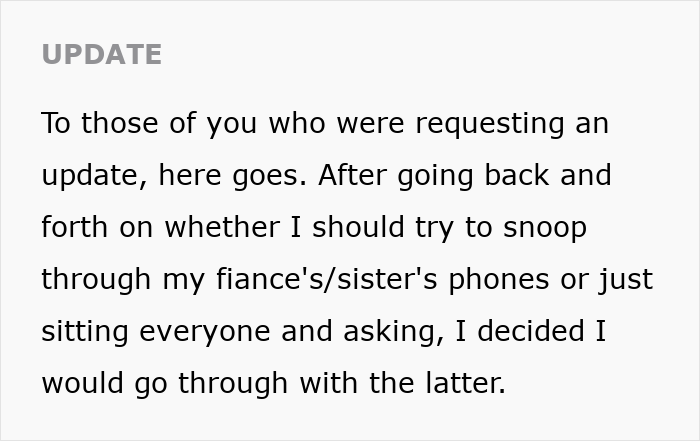Click the word 'would' starting last line
This screenshot has height=441, width=700.
pyautogui.click(x=82, y=383)
